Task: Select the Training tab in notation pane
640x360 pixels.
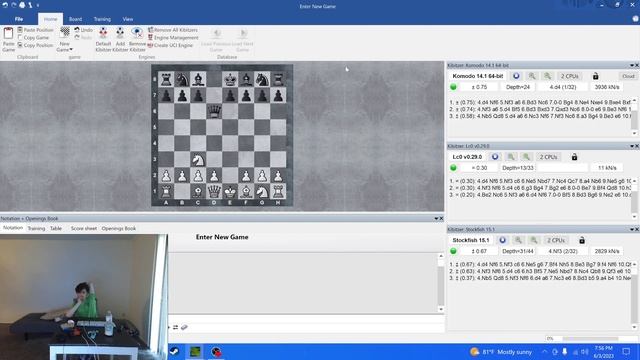Action: coord(36,229)
